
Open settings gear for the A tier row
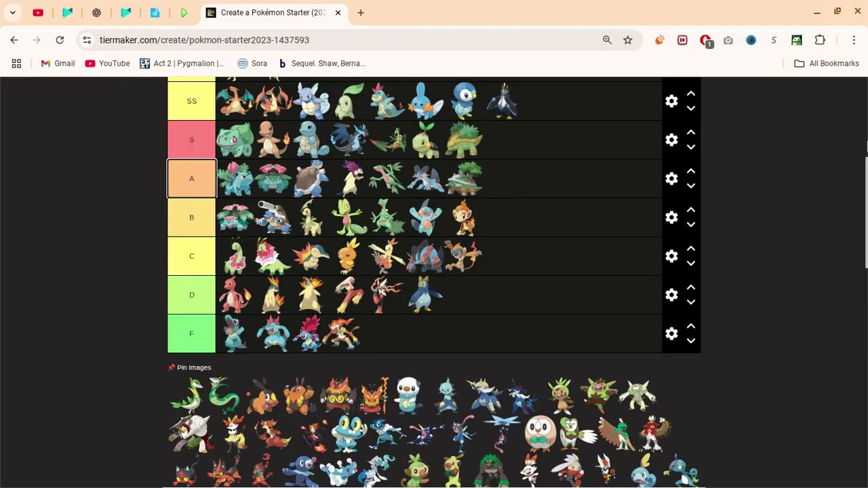point(671,178)
